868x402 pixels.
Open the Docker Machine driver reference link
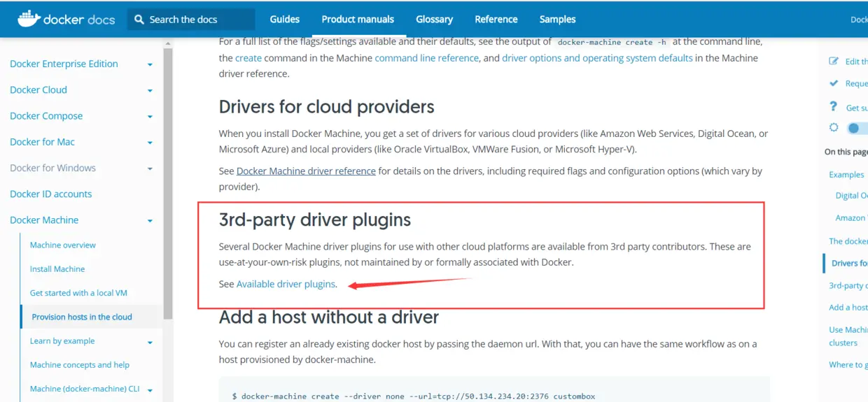pos(306,171)
